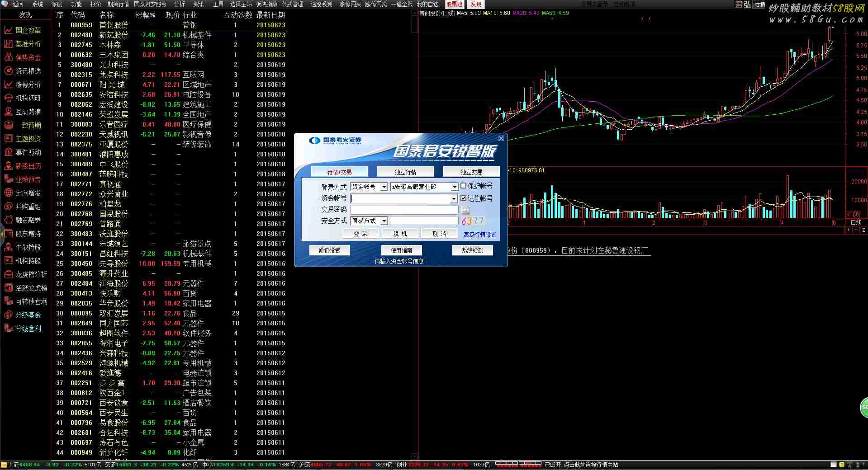Expand the 登录方式 资金帐号 dropdown

pyautogui.click(x=384, y=187)
